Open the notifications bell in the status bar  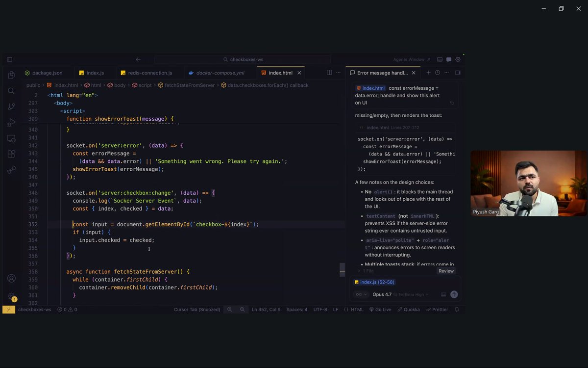(456, 310)
